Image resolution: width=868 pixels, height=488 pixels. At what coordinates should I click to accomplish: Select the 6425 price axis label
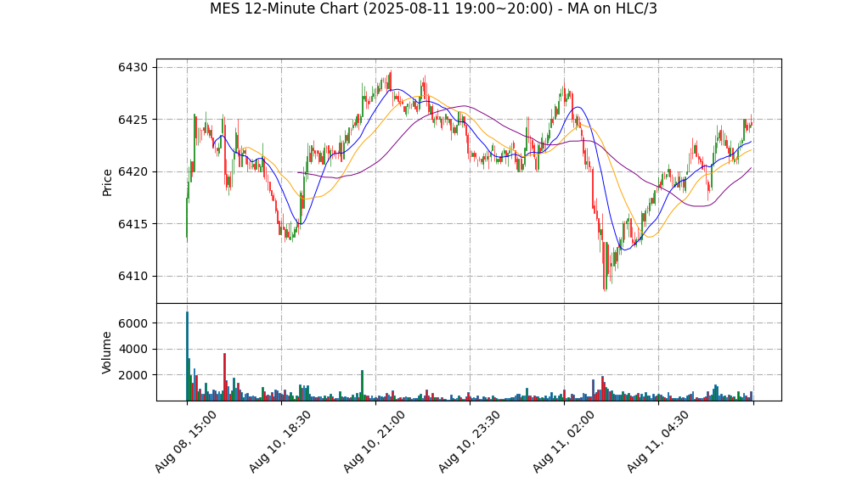pyautogui.click(x=132, y=120)
